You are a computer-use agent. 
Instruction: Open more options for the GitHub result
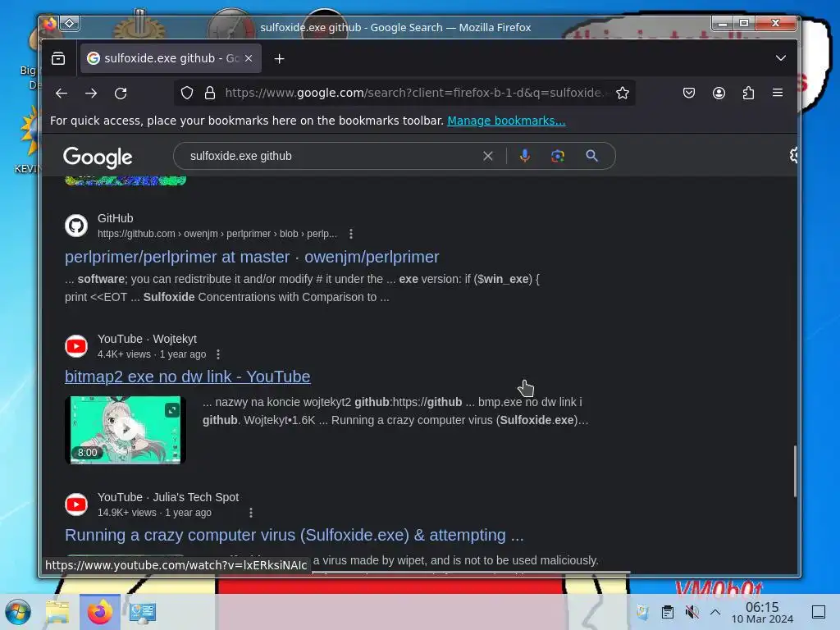pyautogui.click(x=351, y=234)
